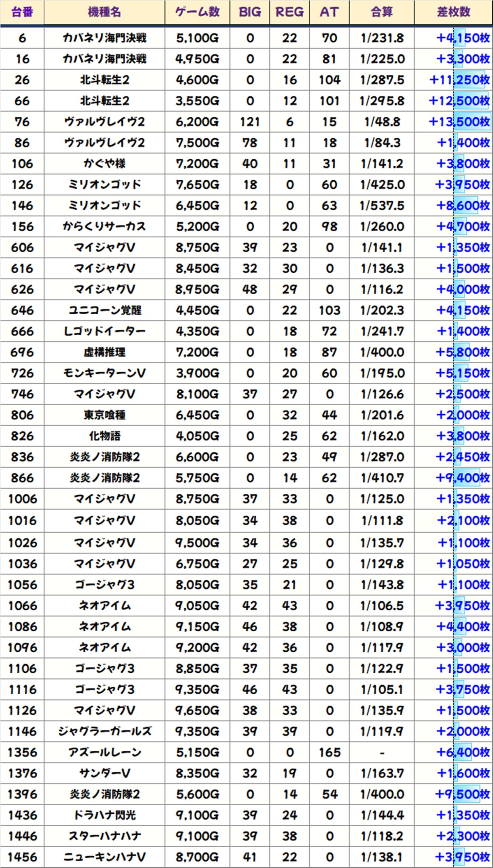Select machine number 1456 cell

pyautogui.click(x=22, y=857)
